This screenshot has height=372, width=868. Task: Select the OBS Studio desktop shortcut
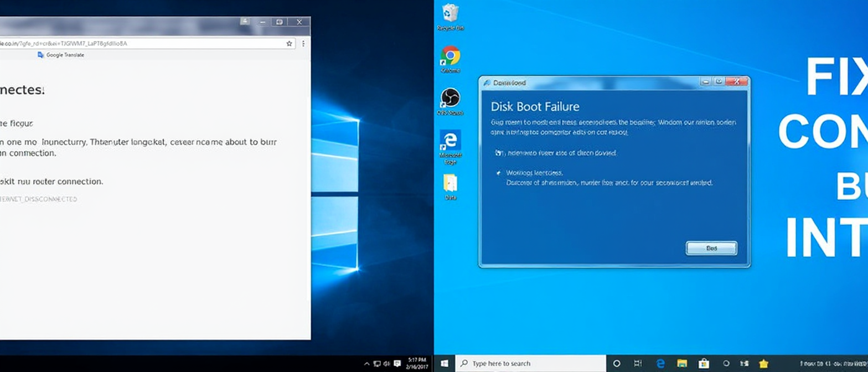point(450,101)
